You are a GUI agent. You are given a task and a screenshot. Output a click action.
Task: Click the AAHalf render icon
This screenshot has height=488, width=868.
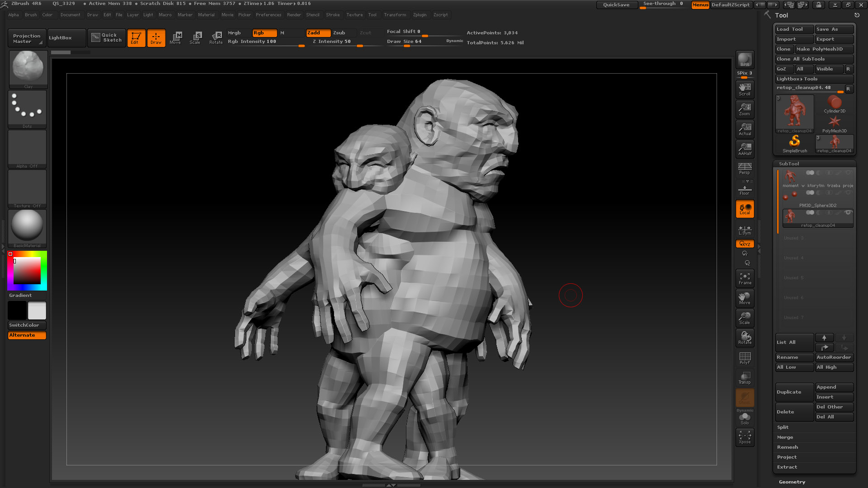[x=744, y=151]
